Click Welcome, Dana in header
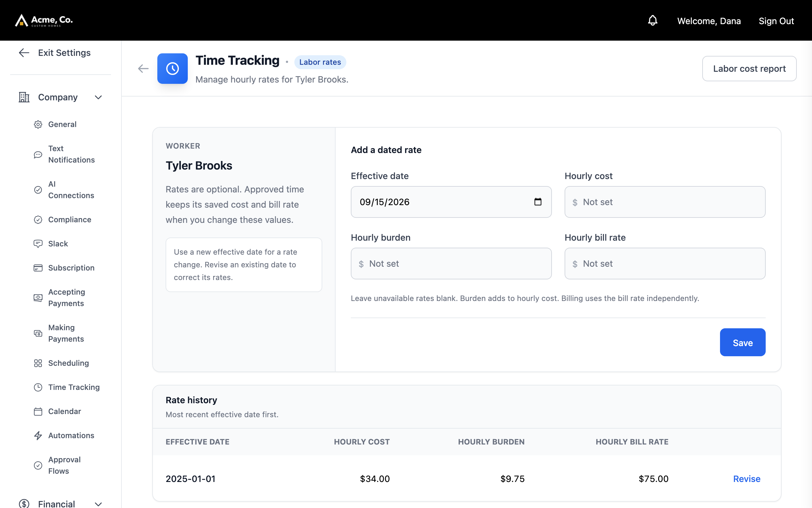The image size is (812, 508). (x=709, y=21)
